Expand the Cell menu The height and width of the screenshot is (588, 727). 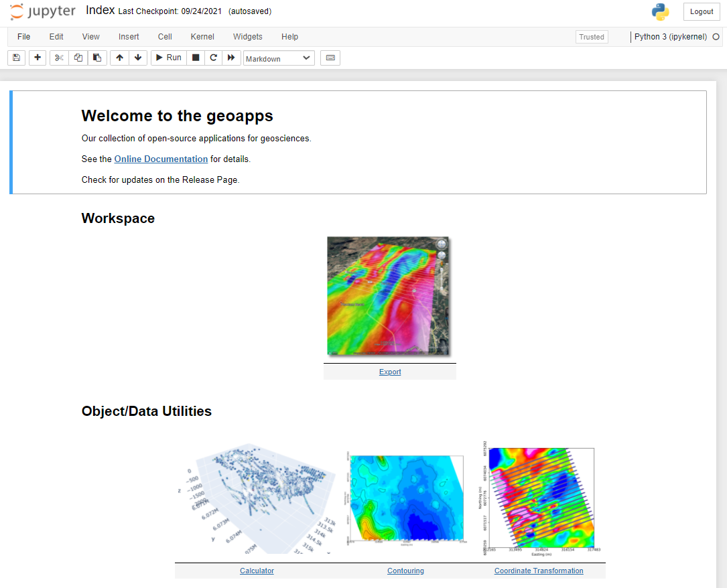click(165, 37)
